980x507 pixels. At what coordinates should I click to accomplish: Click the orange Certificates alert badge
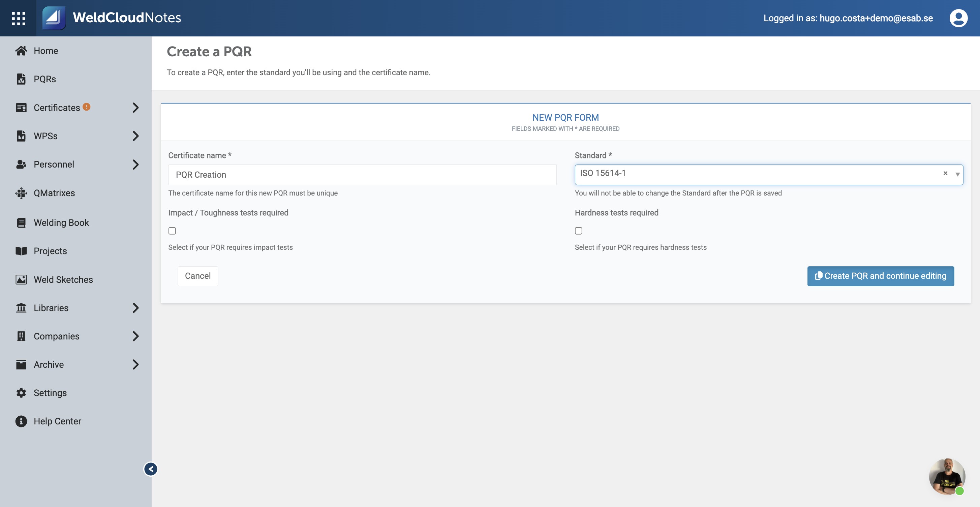tap(87, 107)
